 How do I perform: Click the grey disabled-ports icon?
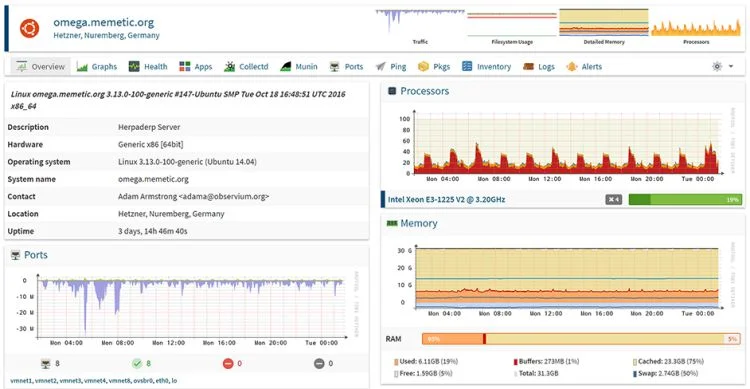(319, 364)
